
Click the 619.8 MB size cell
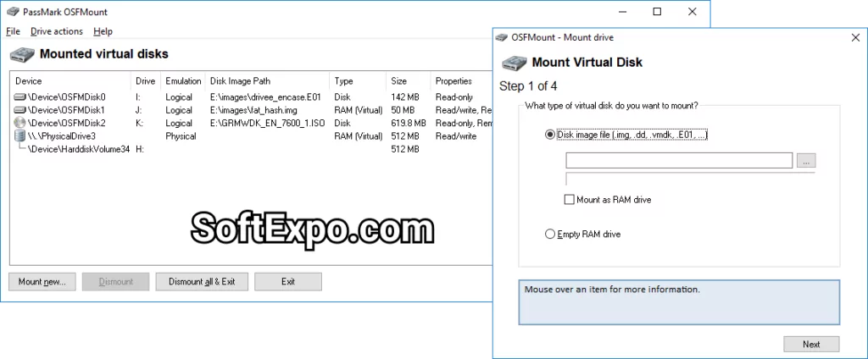tap(409, 123)
